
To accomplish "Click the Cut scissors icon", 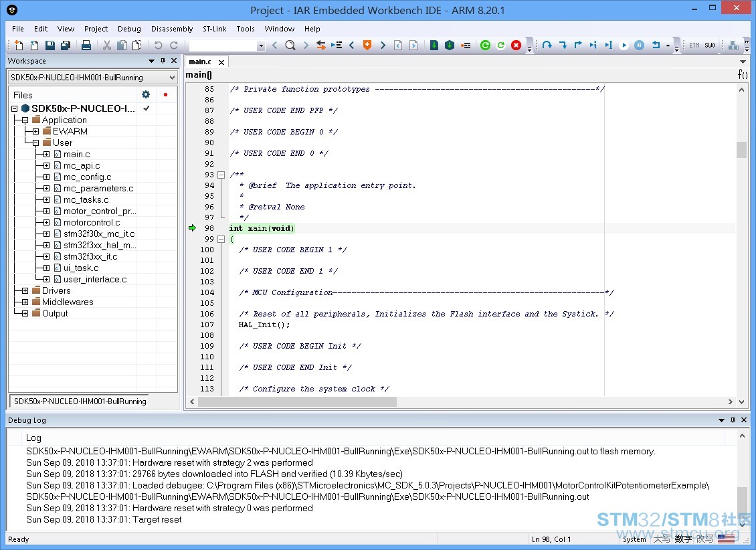I will pos(107,45).
